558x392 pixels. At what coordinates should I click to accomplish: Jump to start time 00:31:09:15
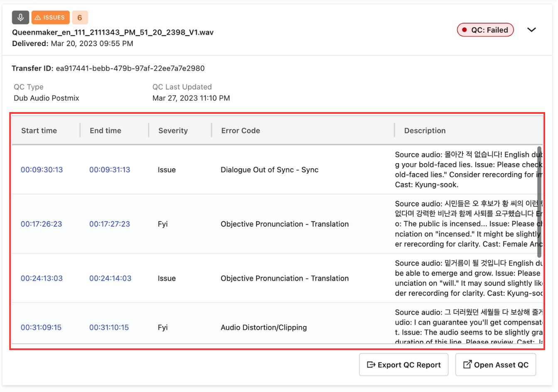coord(41,327)
